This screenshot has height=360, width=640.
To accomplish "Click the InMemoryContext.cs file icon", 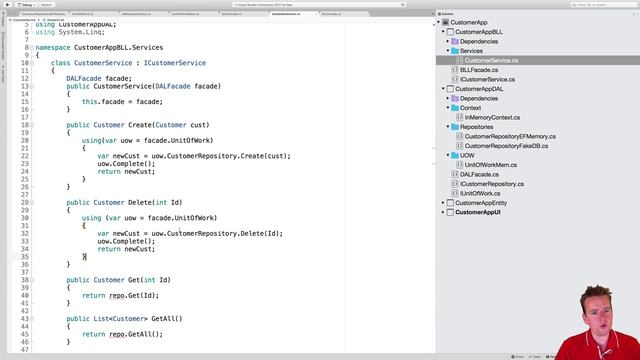I will click(460, 117).
